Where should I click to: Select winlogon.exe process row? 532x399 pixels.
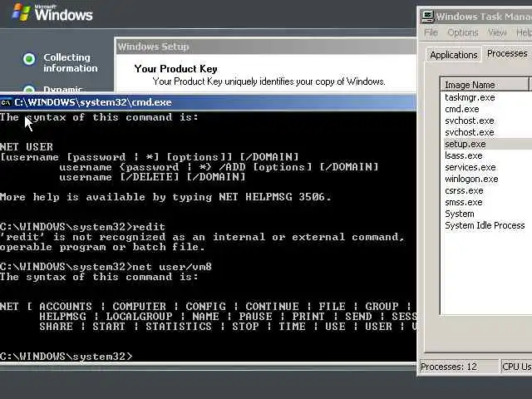pos(486,179)
